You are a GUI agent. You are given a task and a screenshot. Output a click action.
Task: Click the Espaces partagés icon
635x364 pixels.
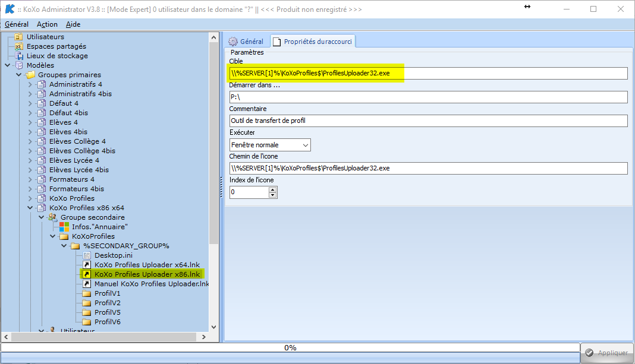18,46
